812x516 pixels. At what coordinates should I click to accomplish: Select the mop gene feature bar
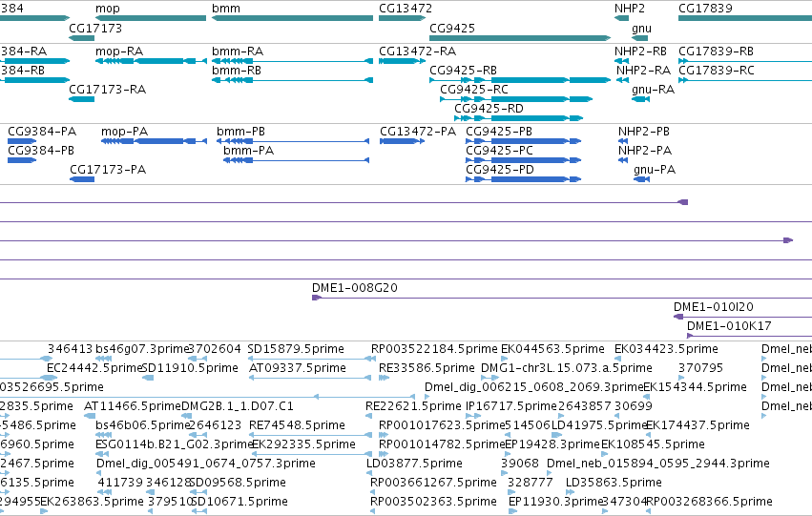[151, 18]
